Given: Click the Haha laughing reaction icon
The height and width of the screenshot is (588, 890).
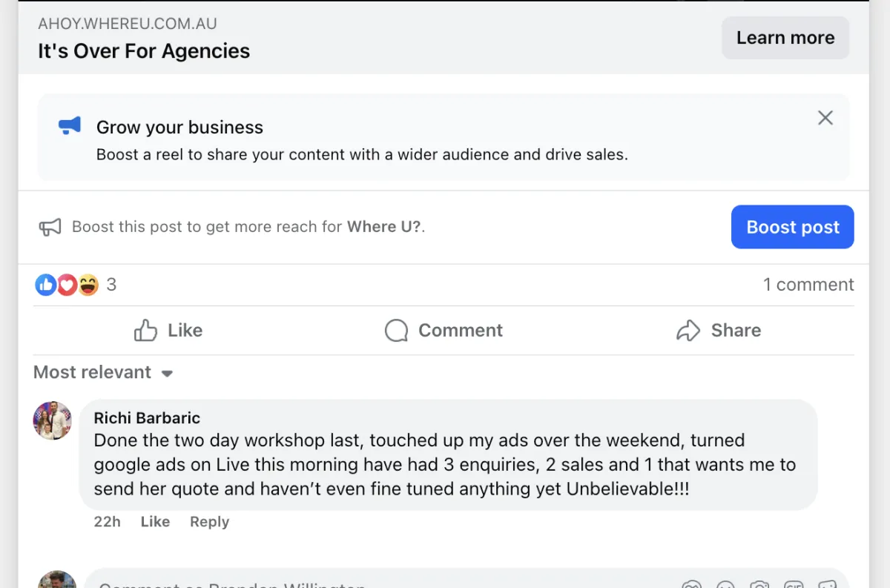Looking at the screenshot, I should pos(88,285).
